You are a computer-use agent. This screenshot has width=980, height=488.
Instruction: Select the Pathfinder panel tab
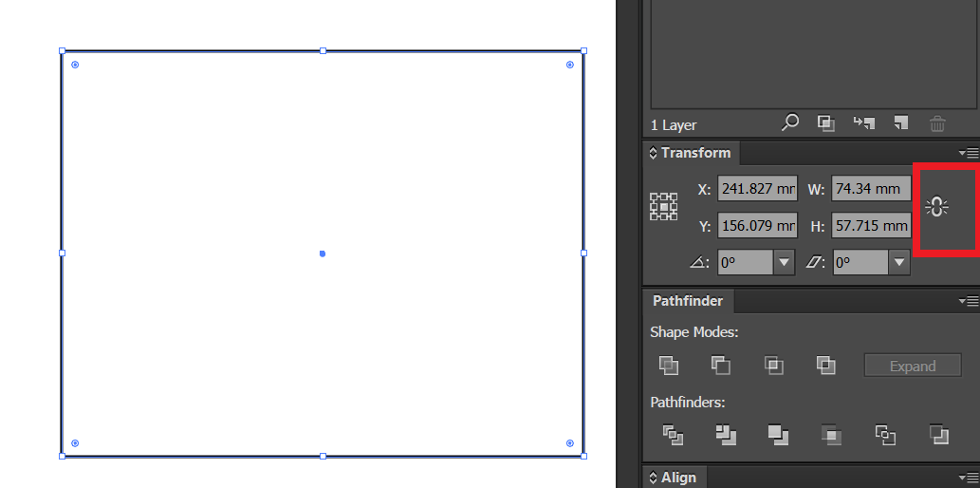point(688,301)
